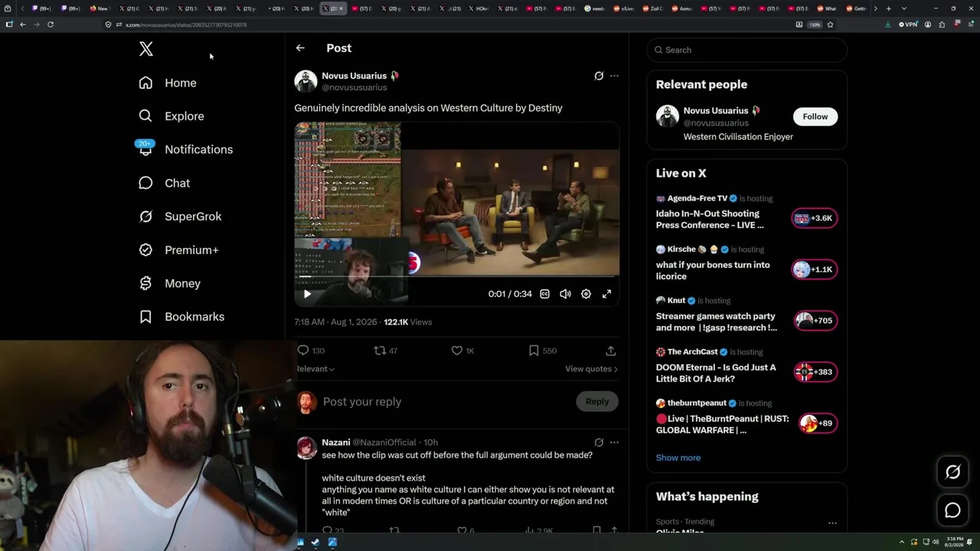The image size is (980, 551).
Task: Open Notifications in the sidebar
Action: pos(185,149)
